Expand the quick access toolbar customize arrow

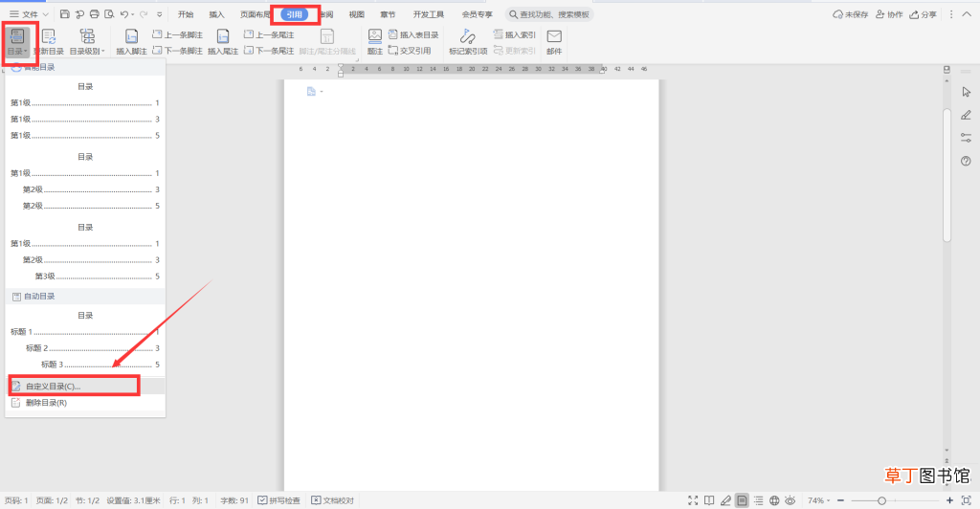(160, 13)
